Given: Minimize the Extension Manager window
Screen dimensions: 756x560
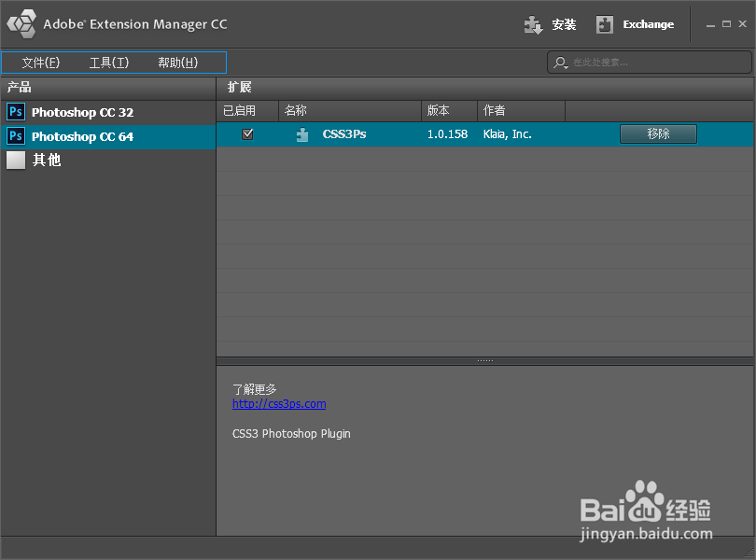Looking at the screenshot, I should click(710, 24).
